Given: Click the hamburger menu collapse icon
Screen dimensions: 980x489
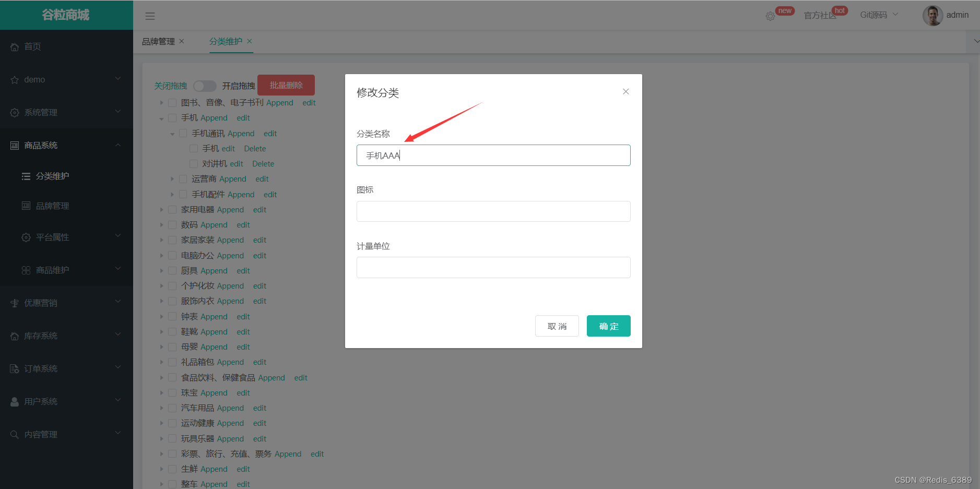Looking at the screenshot, I should (150, 16).
